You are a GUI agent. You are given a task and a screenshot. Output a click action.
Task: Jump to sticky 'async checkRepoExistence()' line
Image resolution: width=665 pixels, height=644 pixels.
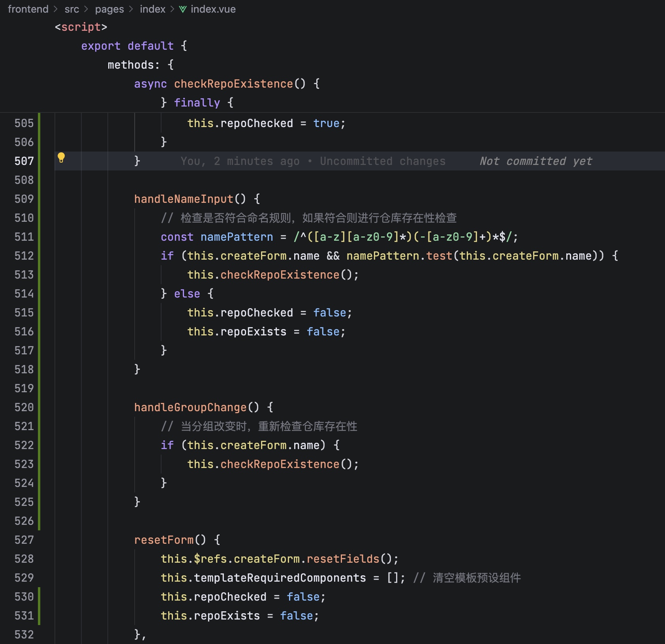[x=227, y=84]
